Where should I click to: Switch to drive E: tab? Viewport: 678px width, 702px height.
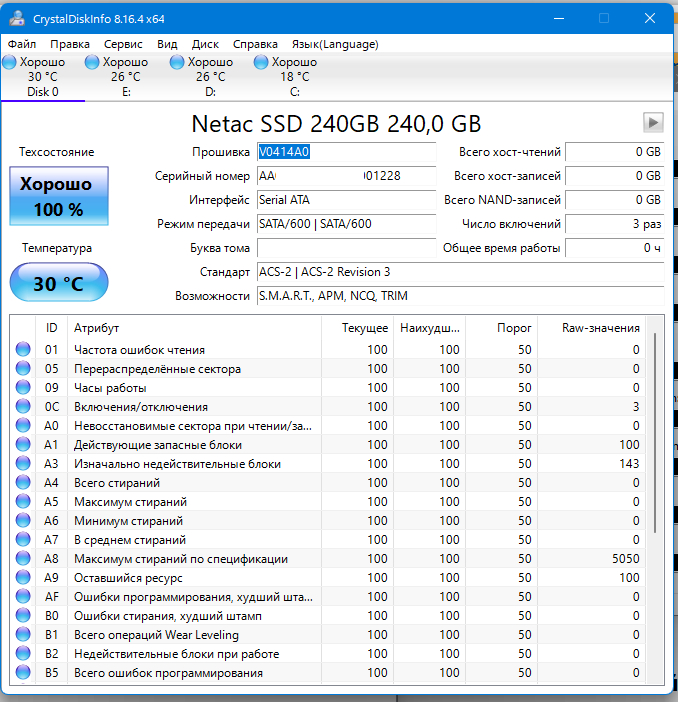126,77
